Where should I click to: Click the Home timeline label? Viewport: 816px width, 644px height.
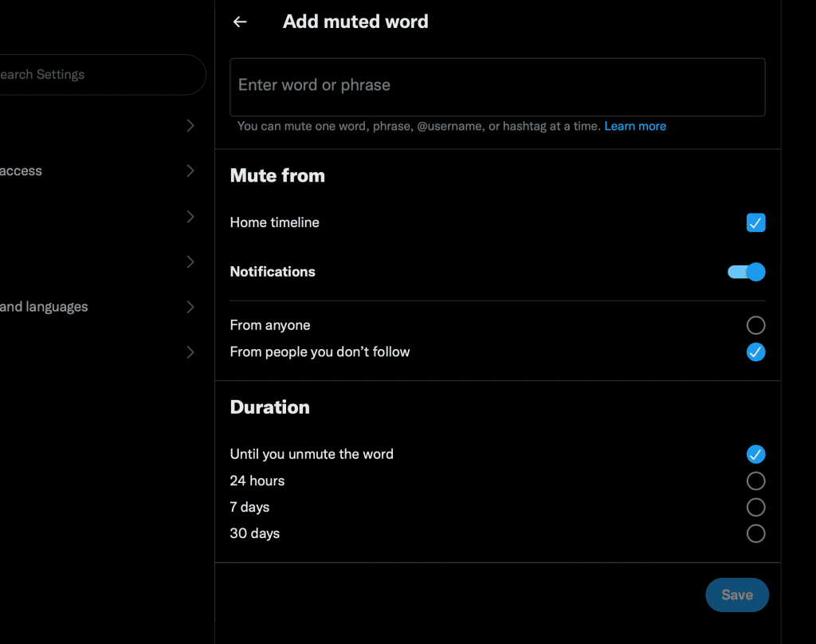(x=274, y=222)
